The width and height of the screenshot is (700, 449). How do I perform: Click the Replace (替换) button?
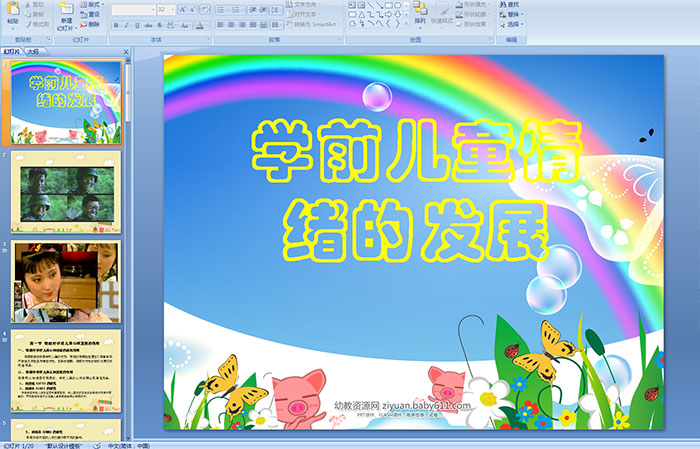pos(512,14)
